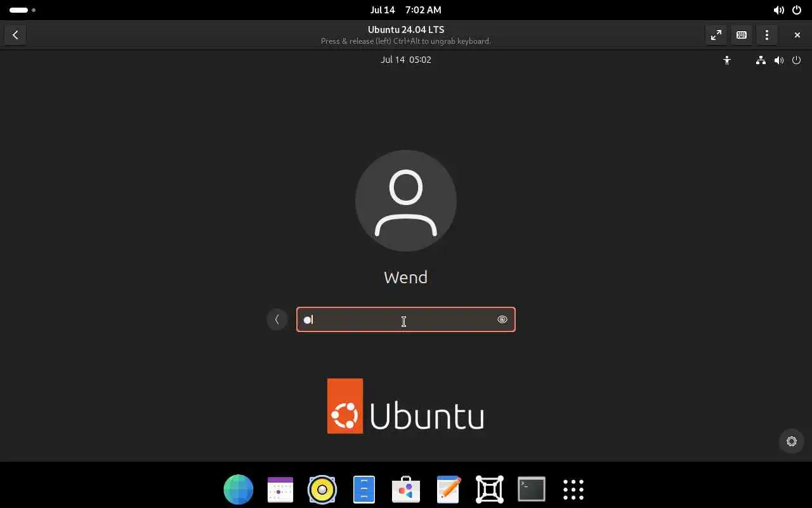Viewport: 812px width, 508px height.
Task: Open the Calendar app from the dock
Action: tap(280, 490)
